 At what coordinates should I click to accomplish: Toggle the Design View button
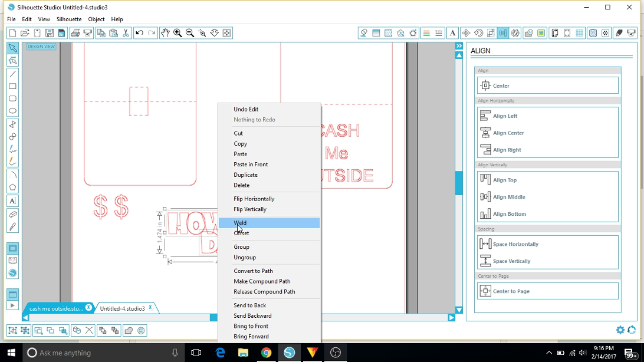(41, 47)
